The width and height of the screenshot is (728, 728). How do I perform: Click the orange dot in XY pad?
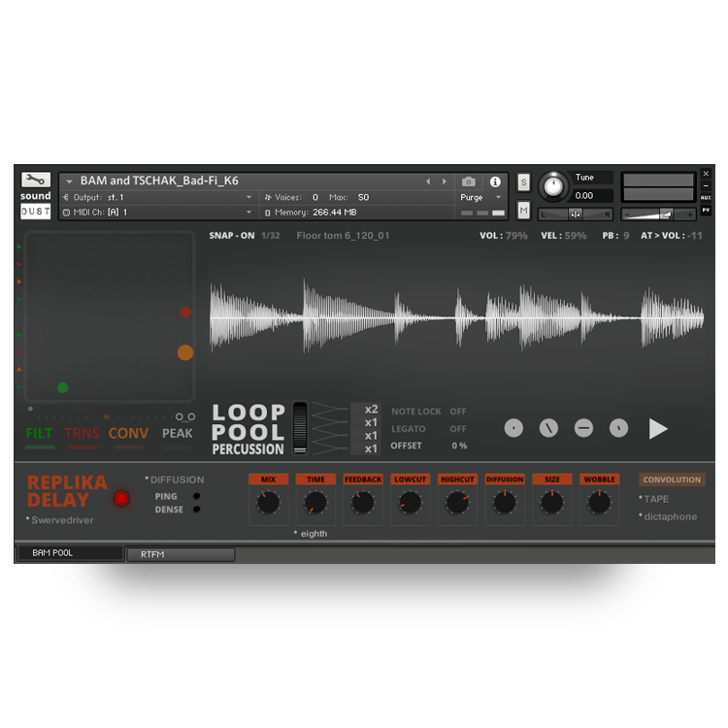coord(185,353)
